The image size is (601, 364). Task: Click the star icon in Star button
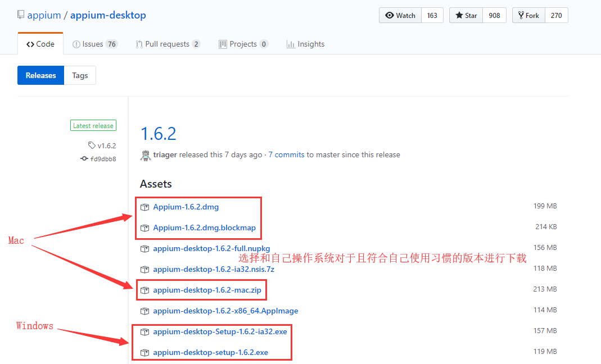pyautogui.click(x=459, y=15)
